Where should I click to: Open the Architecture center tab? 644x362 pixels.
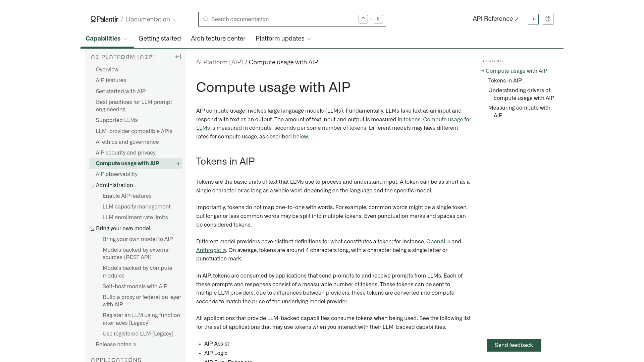(218, 39)
